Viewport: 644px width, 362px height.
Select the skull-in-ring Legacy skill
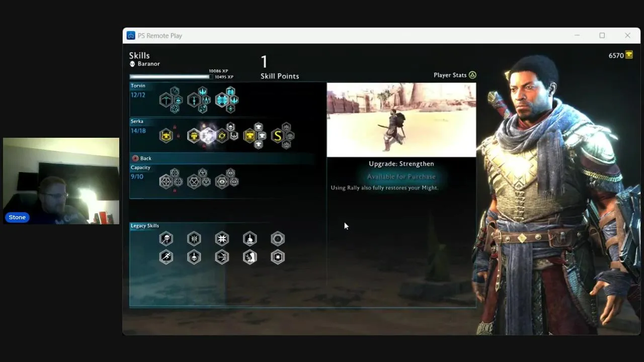click(x=194, y=257)
